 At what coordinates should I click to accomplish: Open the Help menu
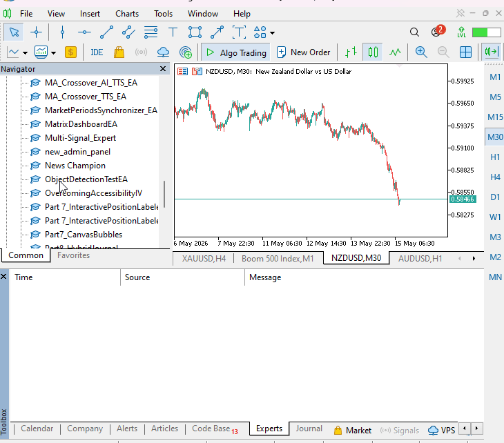(x=242, y=14)
